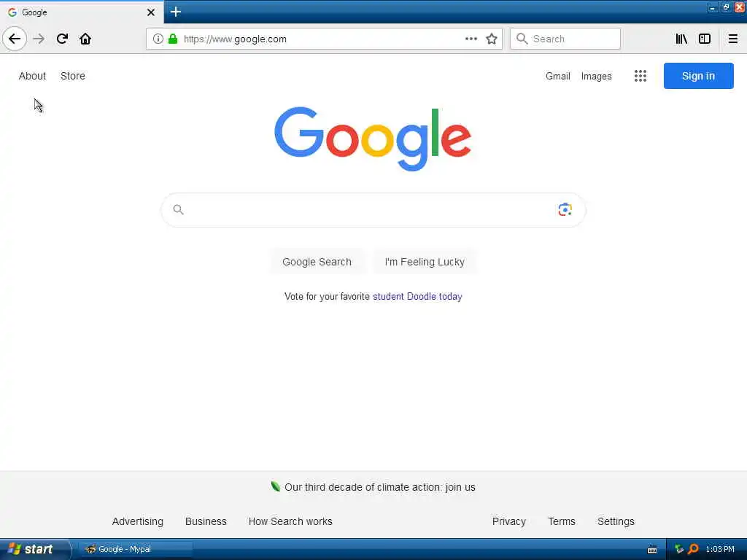Click the address bar URL
747x560 pixels.
[x=235, y=39]
